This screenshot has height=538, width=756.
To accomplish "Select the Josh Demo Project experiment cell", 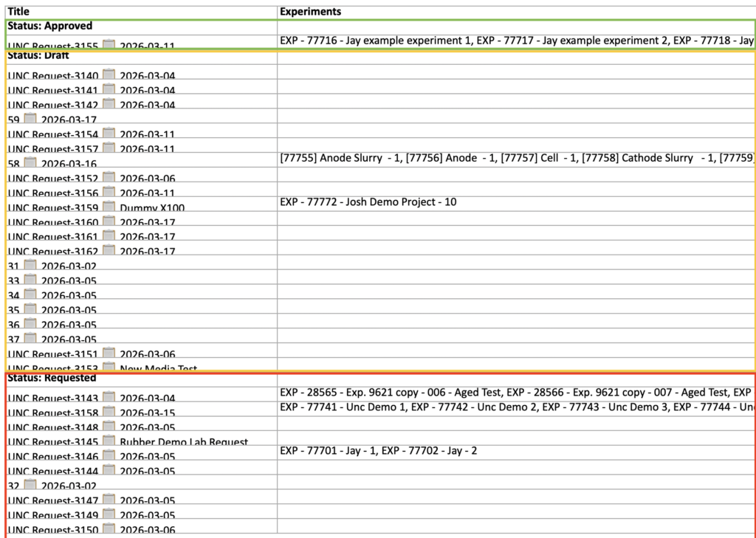I will click(x=368, y=201).
